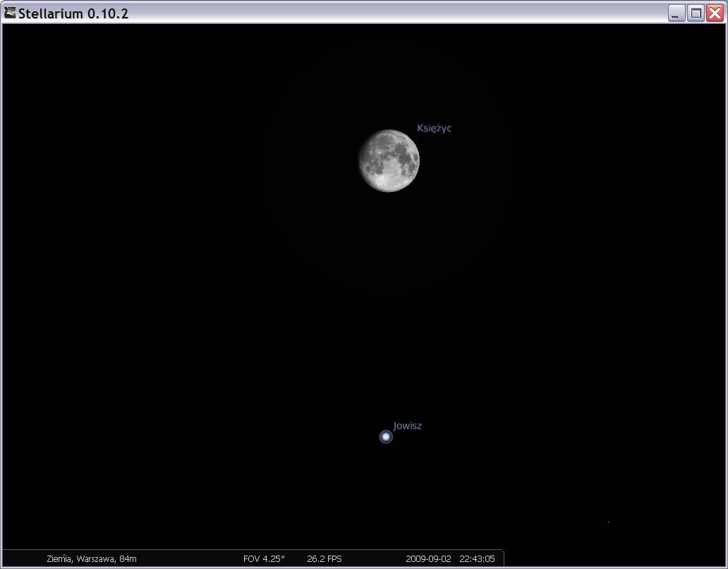This screenshot has width=728, height=569.
Task: Click the 84m altitude readout
Action: tap(128, 558)
